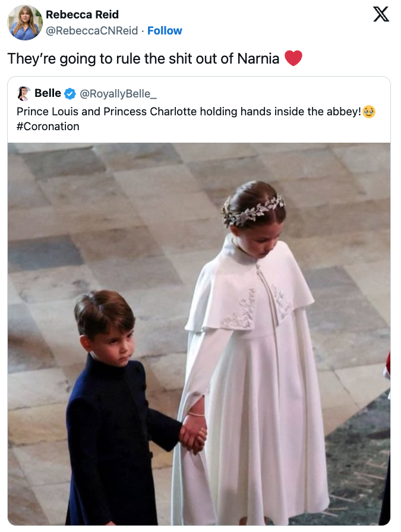Screen dimensions: 401x532
Task: Click the red heart emoji in the tweet
Action: (x=293, y=58)
